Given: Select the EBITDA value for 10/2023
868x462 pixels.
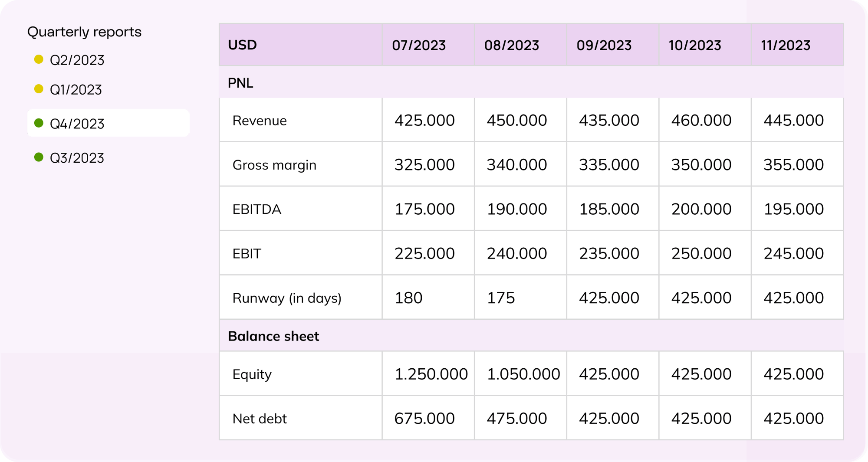Looking at the screenshot, I should [x=701, y=209].
